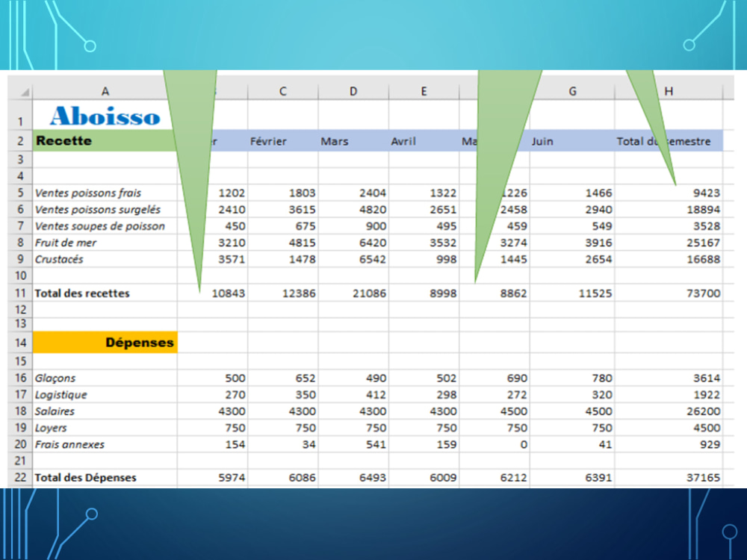Select column G header
Viewport: 747px width, 560px height.
572,91
